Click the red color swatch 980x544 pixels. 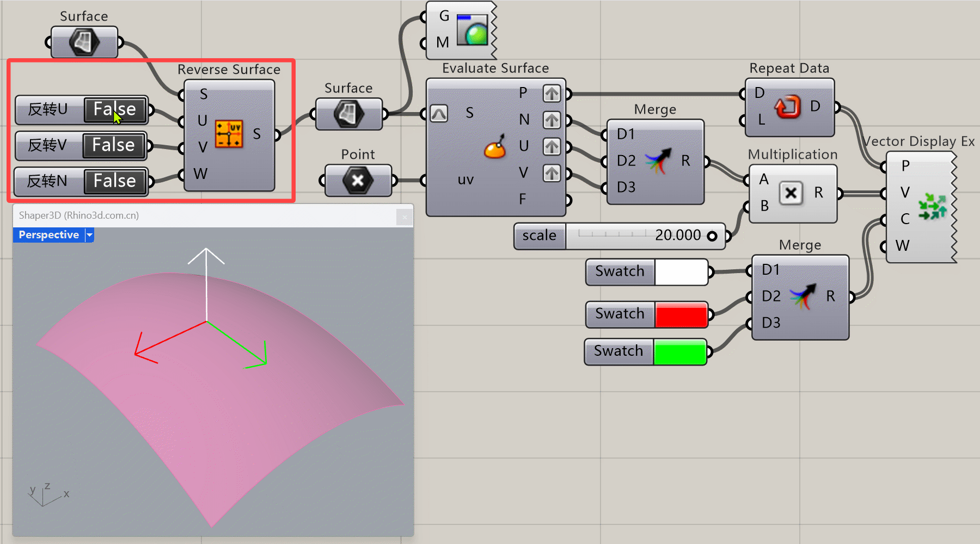(x=681, y=314)
